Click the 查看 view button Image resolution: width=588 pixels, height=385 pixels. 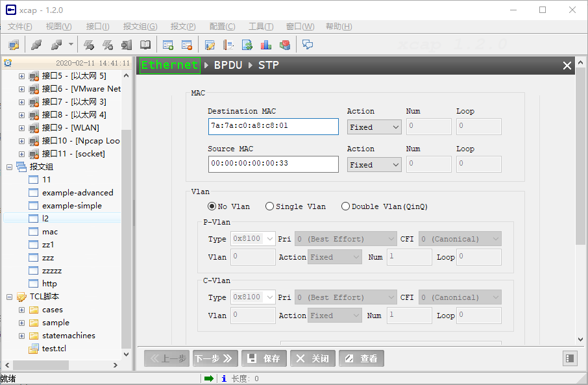[361, 358]
